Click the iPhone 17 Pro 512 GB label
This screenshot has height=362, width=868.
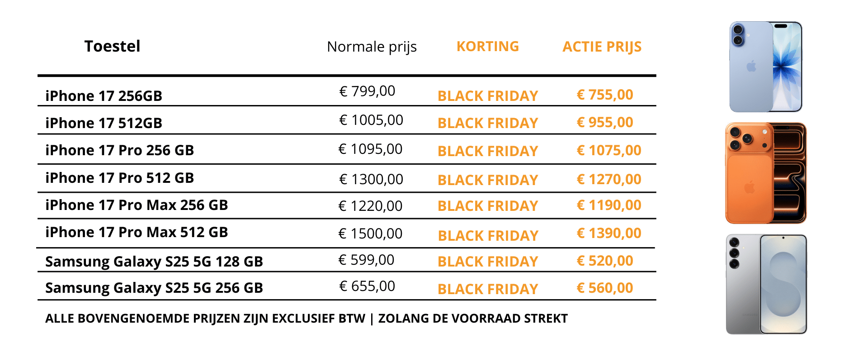click(119, 178)
